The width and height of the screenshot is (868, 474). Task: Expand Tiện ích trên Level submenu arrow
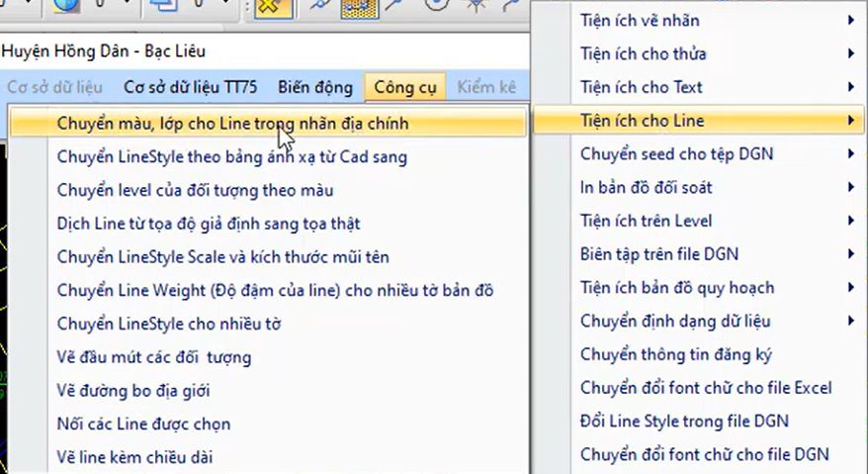(x=851, y=221)
